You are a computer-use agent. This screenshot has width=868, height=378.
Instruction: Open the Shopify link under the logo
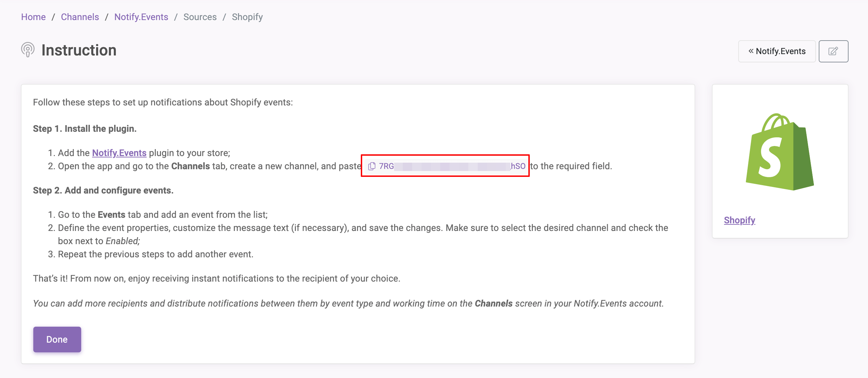[x=740, y=220]
